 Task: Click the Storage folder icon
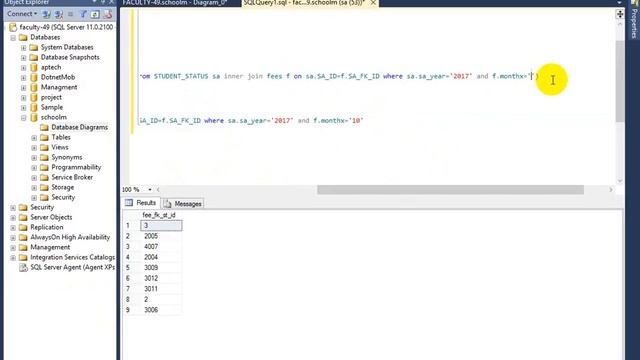pyautogui.click(x=44, y=187)
